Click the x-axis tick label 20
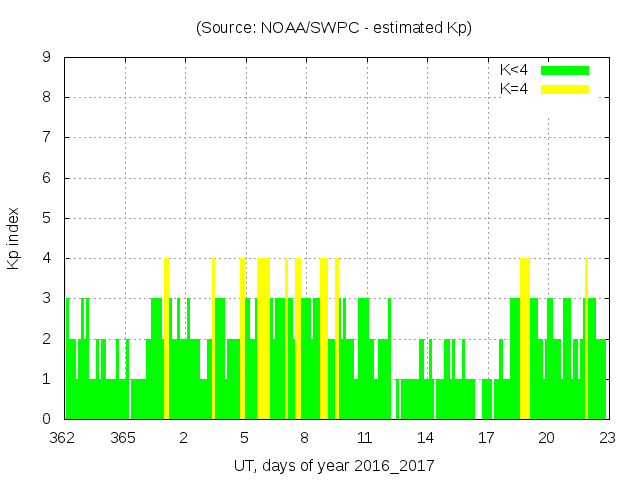Viewport: 640px width, 480px height. point(546,438)
